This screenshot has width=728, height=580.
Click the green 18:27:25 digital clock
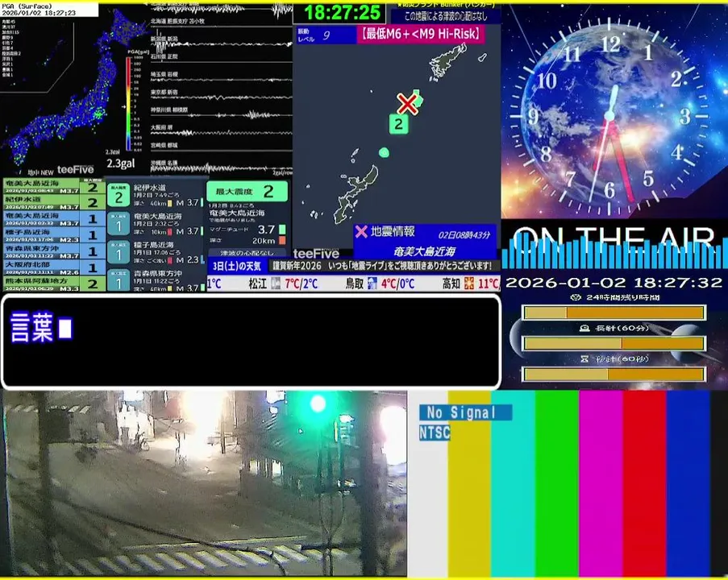(341, 13)
